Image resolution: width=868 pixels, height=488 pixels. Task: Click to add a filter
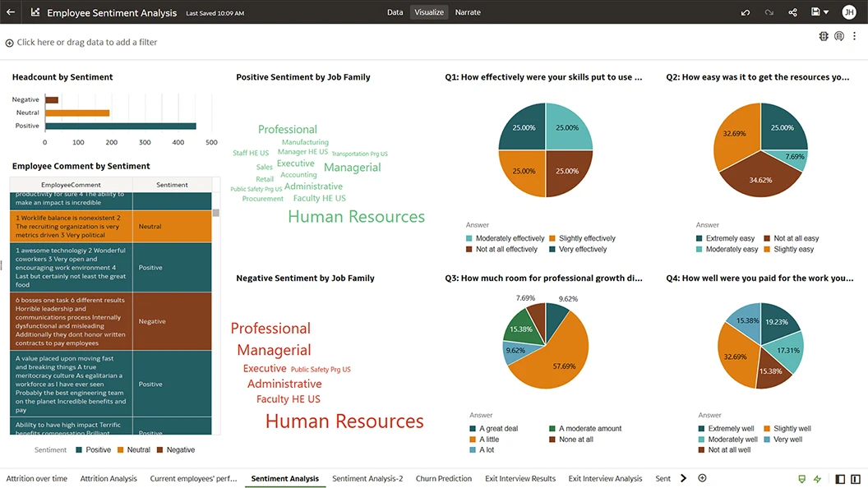[x=86, y=42]
